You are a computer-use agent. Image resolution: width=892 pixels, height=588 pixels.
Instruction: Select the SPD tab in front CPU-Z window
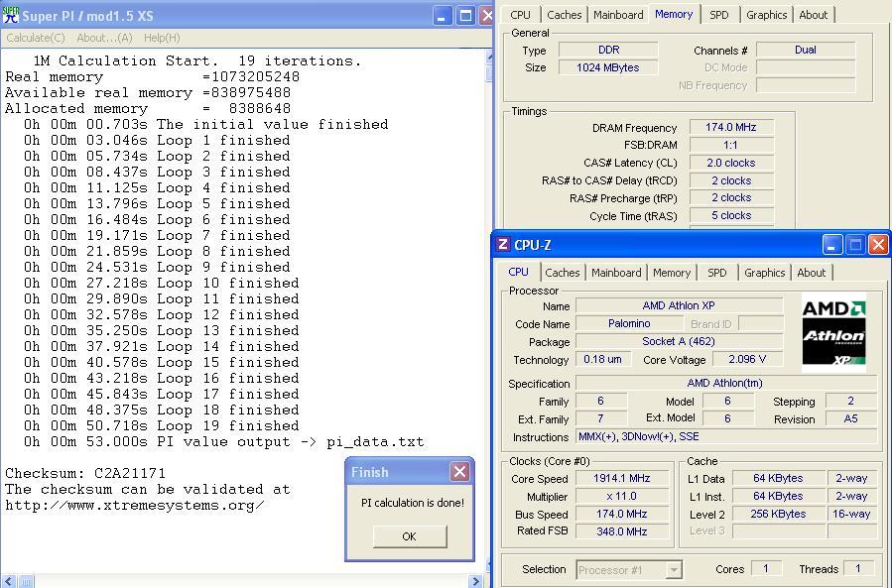click(716, 273)
